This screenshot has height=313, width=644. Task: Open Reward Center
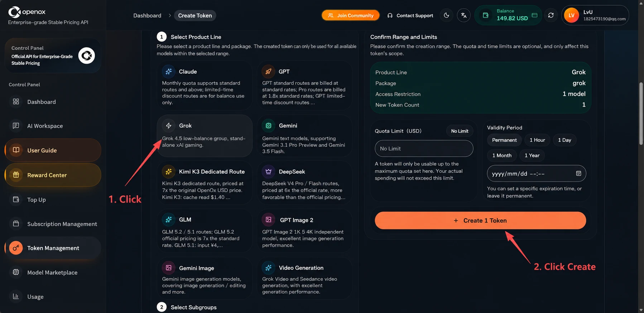pos(53,175)
